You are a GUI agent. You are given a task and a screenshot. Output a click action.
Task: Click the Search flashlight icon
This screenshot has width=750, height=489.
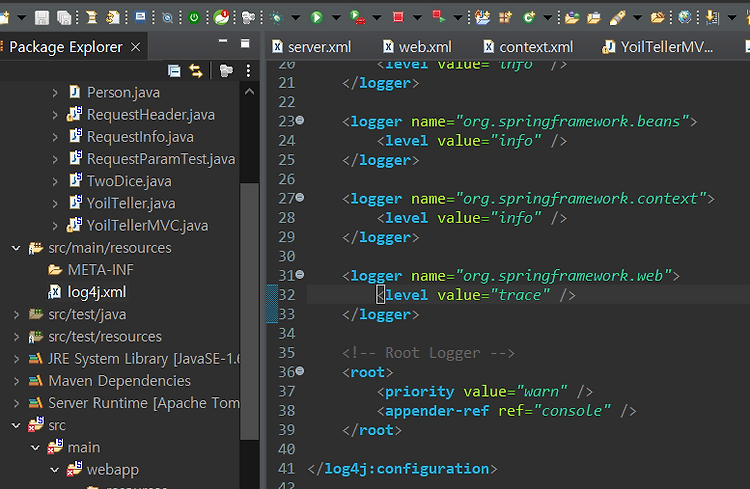tap(618, 18)
